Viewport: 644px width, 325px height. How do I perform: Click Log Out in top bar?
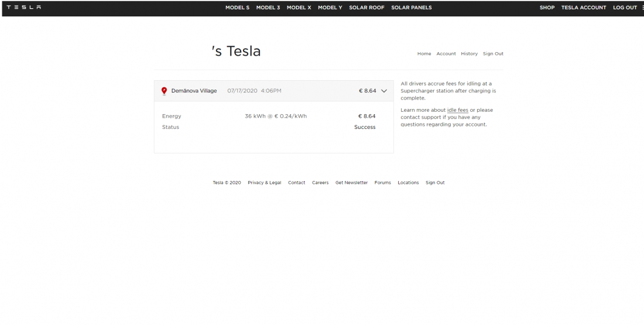point(625,8)
